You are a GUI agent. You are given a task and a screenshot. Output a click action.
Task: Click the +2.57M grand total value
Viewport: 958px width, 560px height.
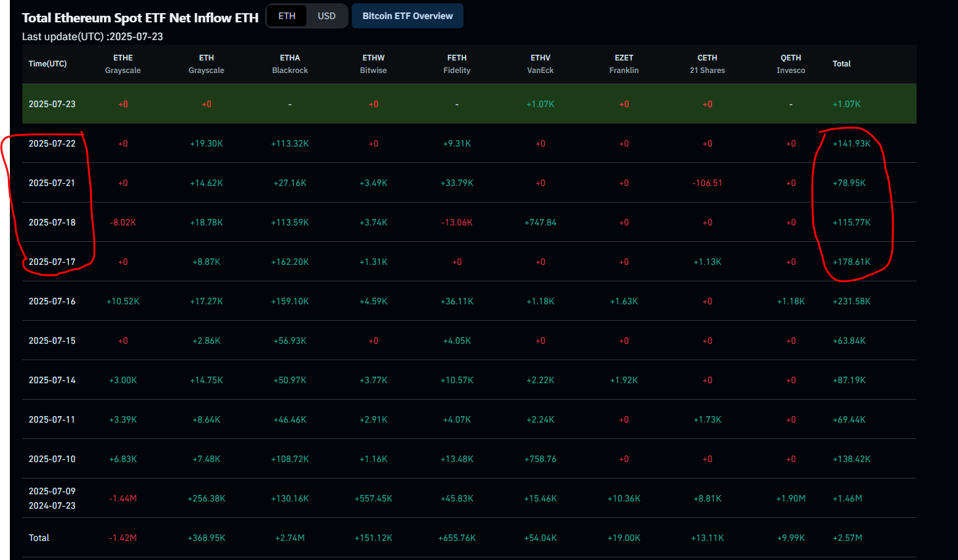coord(847,538)
